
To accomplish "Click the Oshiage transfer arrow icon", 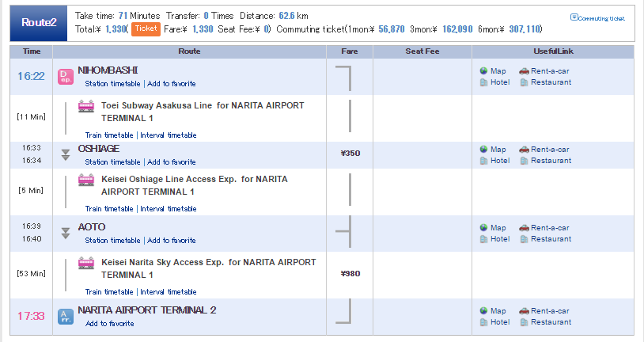I will click(x=66, y=154).
